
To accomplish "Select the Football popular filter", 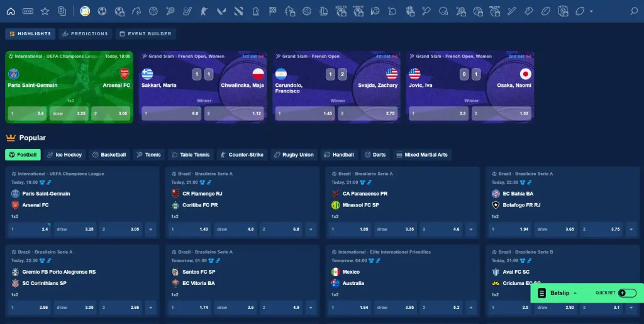I will tap(23, 155).
